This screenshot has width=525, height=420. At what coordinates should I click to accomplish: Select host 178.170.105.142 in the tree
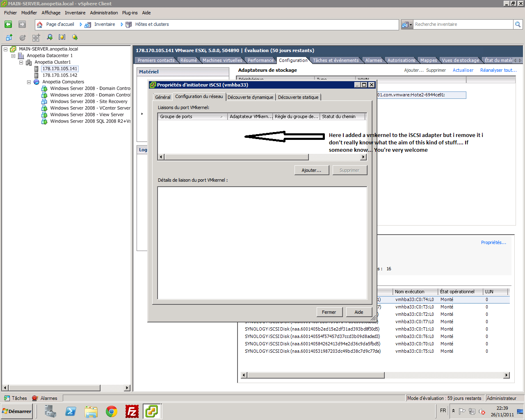point(60,75)
